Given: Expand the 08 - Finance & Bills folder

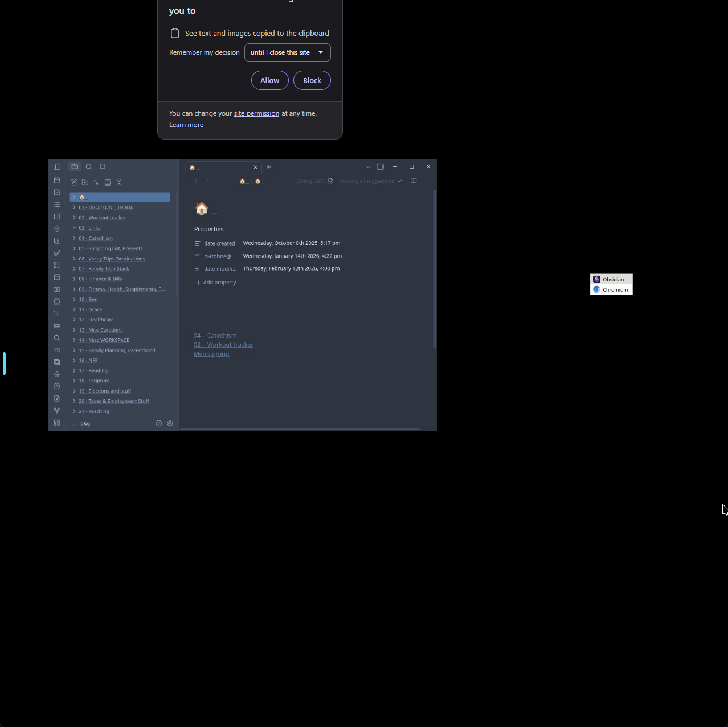Looking at the screenshot, I should point(74,279).
